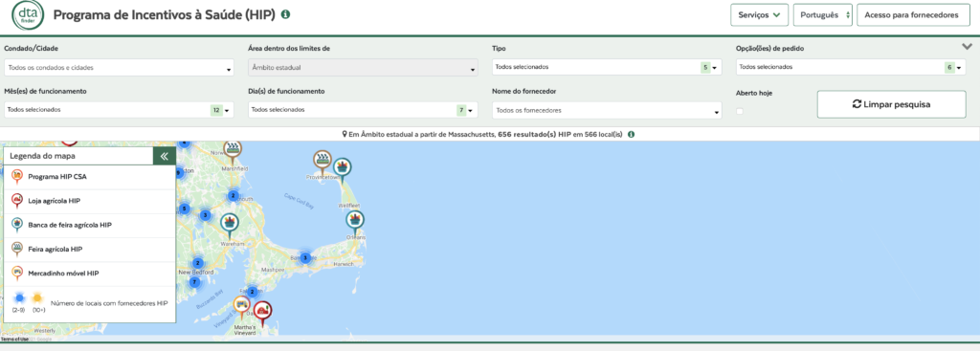The height and width of the screenshot is (351, 980).
Task: Expand the Tipo filter dropdown
Action: click(x=607, y=67)
